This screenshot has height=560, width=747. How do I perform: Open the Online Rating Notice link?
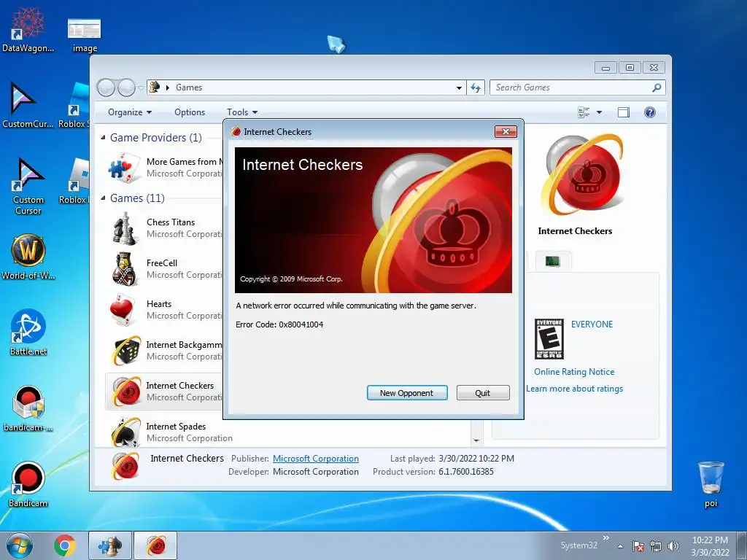pyautogui.click(x=574, y=372)
